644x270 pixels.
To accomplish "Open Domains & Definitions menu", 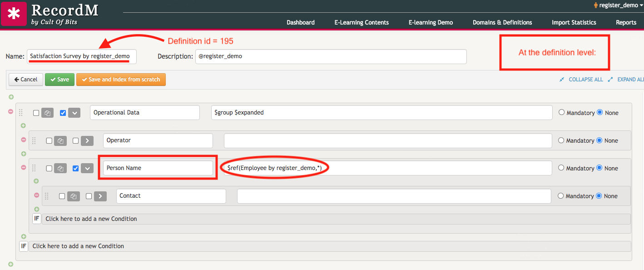I will [x=502, y=22].
